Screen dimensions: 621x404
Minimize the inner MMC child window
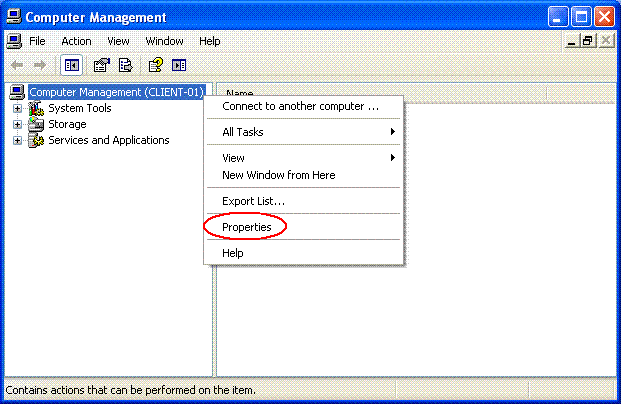[571, 41]
